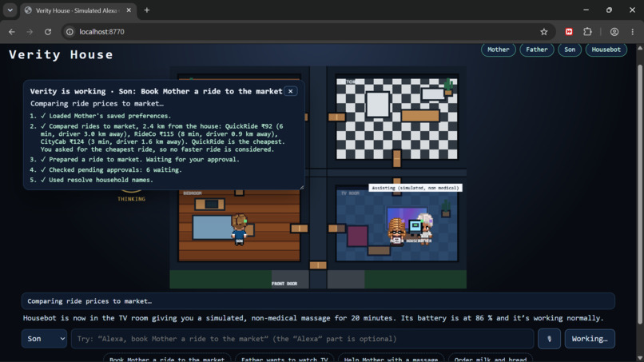Select the Father persona chip
Screen dimensions: 644x362
pos(537,50)
